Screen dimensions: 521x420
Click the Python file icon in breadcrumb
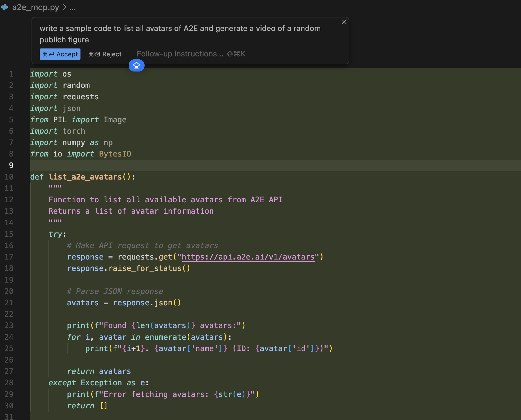5,7
